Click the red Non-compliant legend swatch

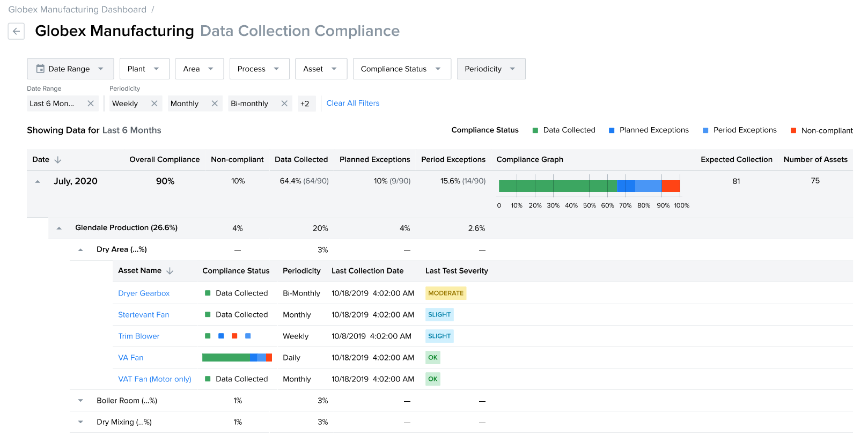click(793, 130)
